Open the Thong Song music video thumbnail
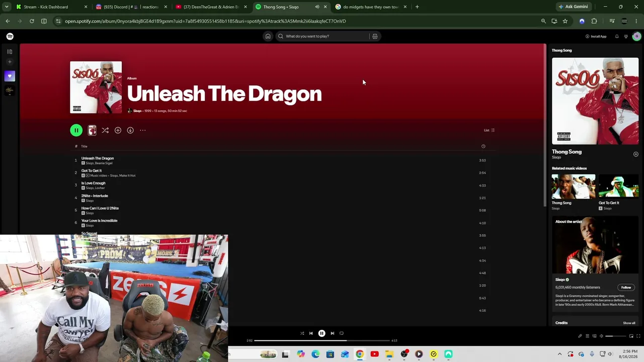The image size is (644, 362). coord(573,187)
